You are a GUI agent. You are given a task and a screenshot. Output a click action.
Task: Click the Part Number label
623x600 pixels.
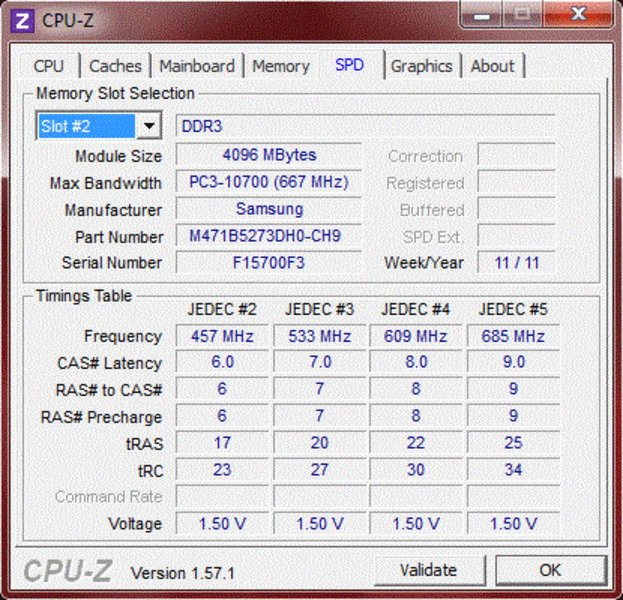click(x=119, y=237)
